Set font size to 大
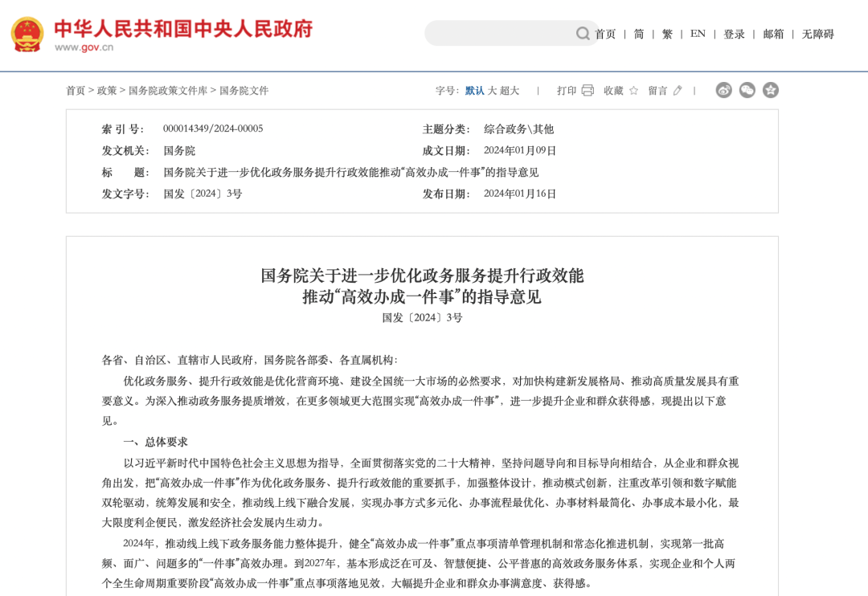868x596 pixels. (492, 91)
